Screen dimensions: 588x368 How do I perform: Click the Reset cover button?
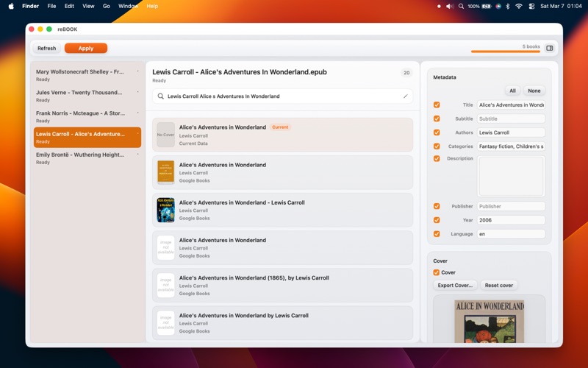pyautogui.click(x=499, y=286)
